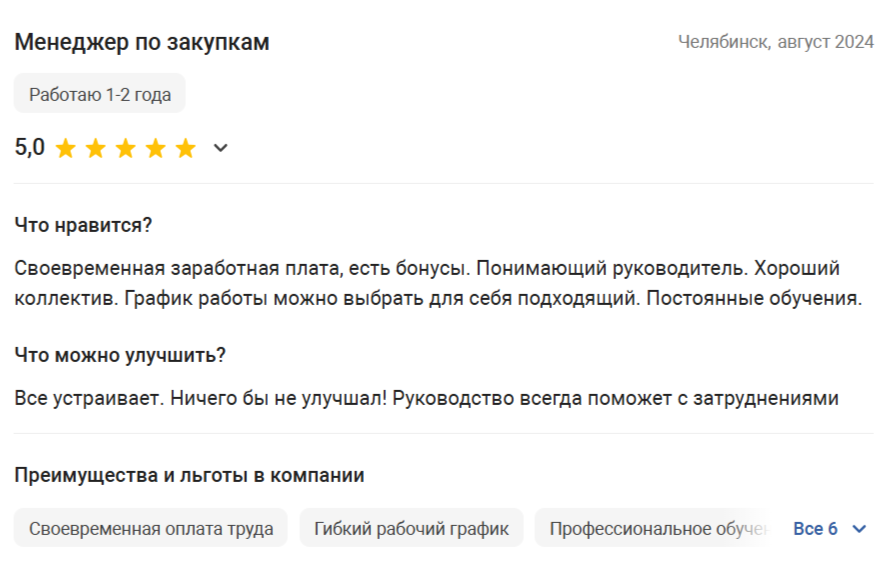This screenshot has width=888, height=564.
Task: Click the 'Что можно улучшить?' heading
Action: point(120,355)
